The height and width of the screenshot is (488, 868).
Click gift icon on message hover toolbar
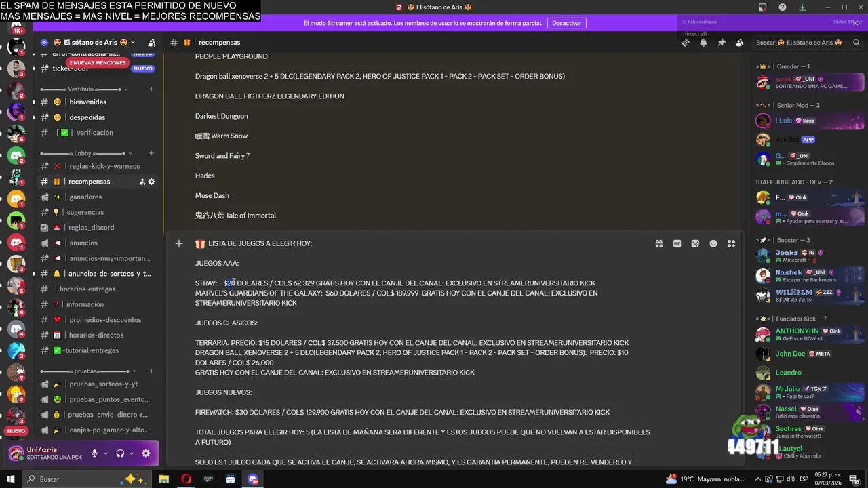tap(658, 243)
